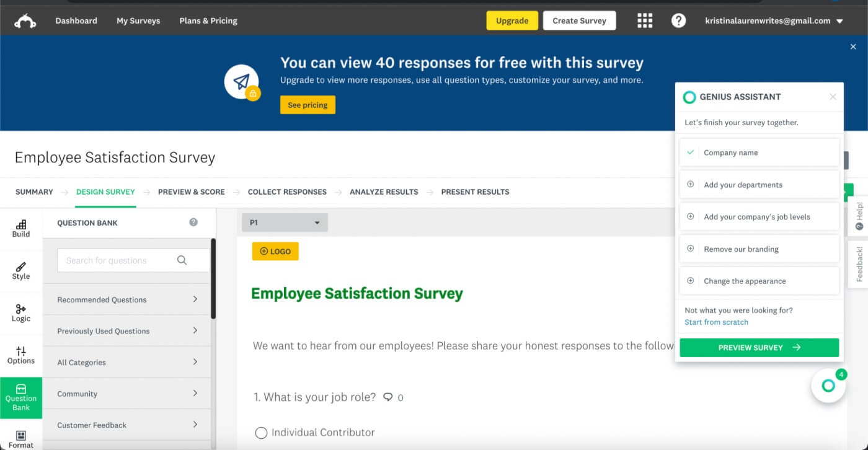
Task: Open the Build sidebar panel
Action: [21, 228]
